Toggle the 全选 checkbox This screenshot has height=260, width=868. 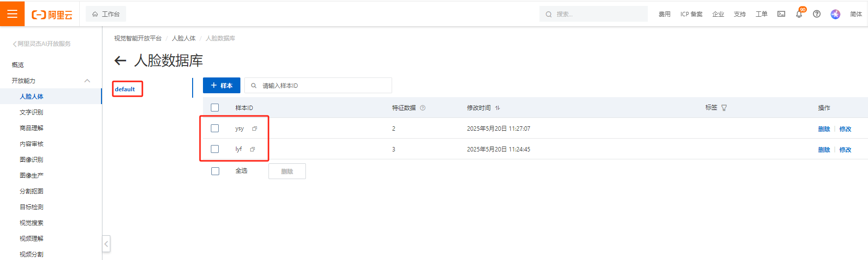click(x=215, y=171)
